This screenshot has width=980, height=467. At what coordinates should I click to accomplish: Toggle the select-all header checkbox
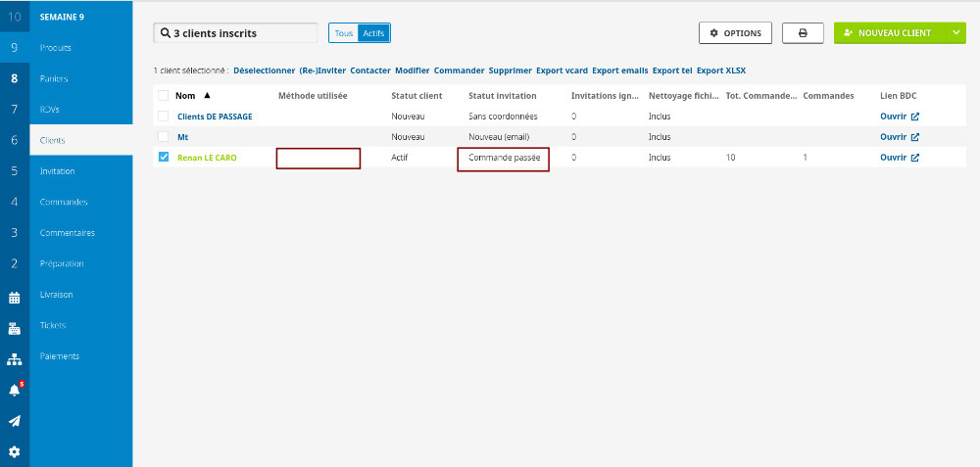(164, 96)
